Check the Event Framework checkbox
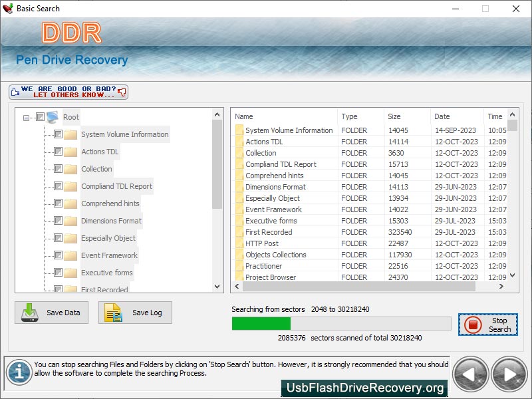 click(x=58, y=255)
